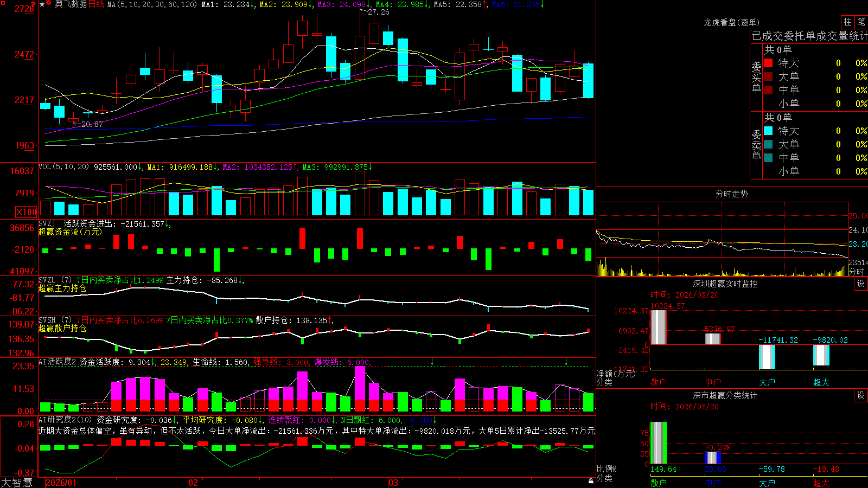Click the 散户 149.64 bar in 分类统计

pos(659,443)
